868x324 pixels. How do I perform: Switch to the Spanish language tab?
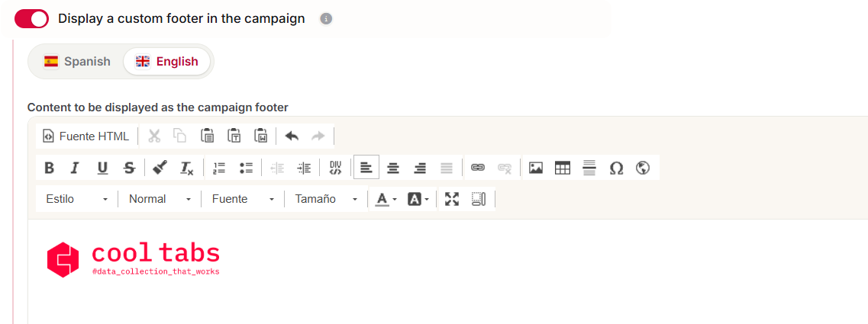pos(76,62)
